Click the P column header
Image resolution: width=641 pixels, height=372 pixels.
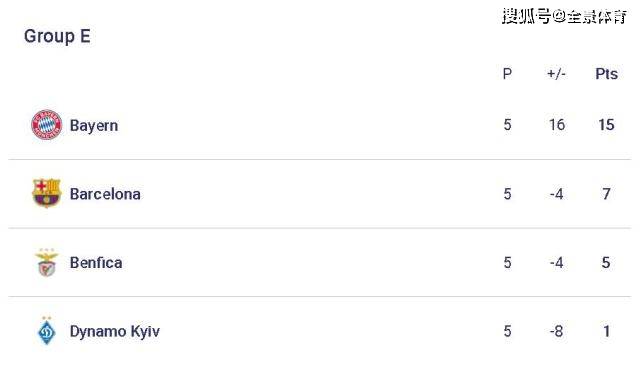point(507,74)
